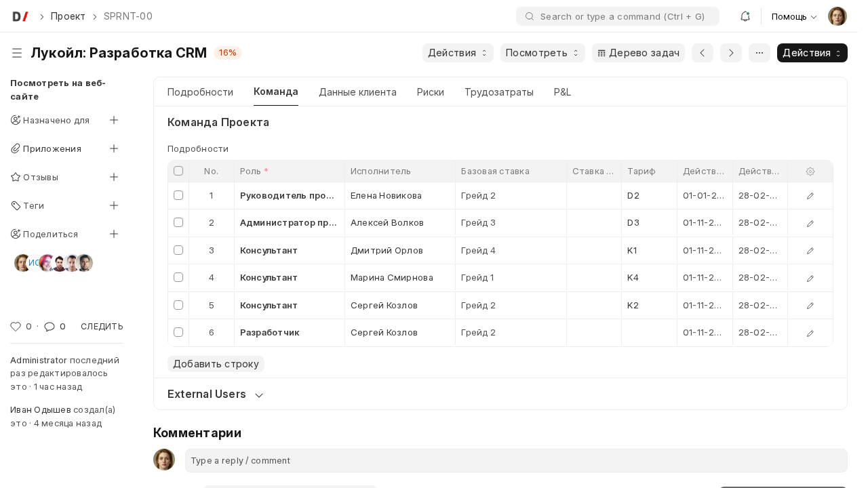868x488 pixels.
Task: Open the grey Действия dropdown
Action: tap(458, 53)
